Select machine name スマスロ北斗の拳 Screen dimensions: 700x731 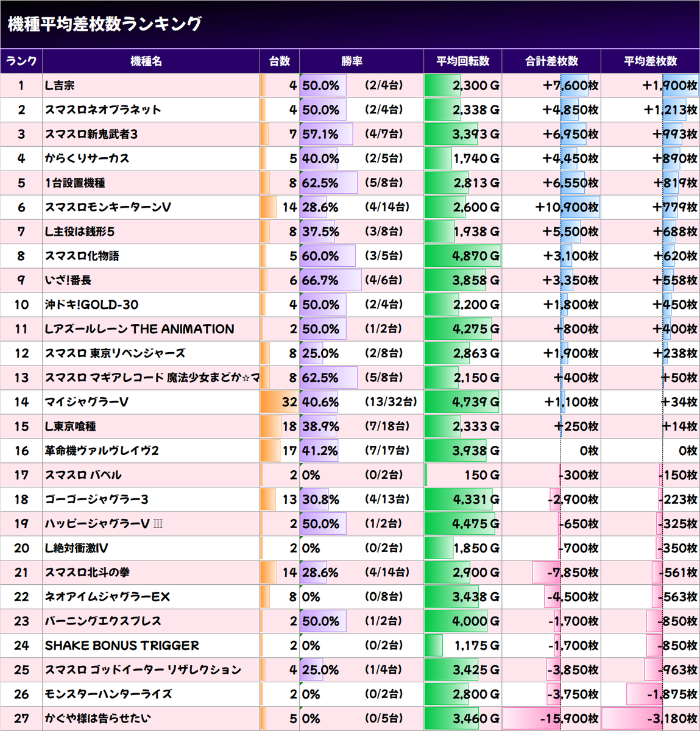[x=87, y=573]
